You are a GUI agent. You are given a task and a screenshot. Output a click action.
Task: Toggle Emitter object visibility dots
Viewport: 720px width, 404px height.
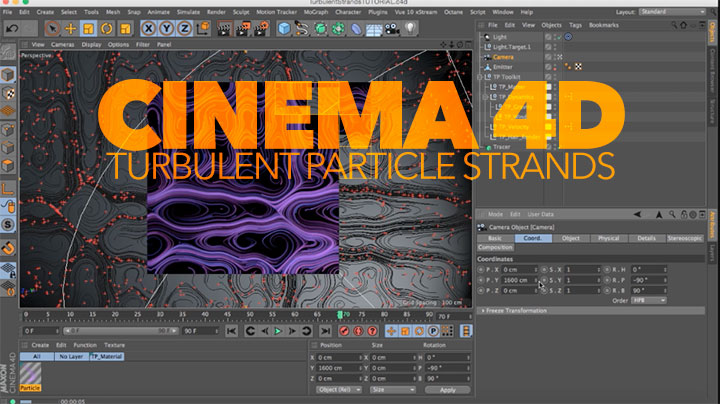555,67
